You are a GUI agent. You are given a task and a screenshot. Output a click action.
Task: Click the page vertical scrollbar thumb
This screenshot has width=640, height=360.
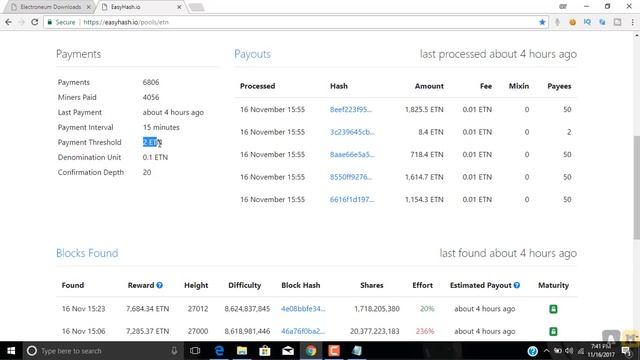tap(636, 188)
